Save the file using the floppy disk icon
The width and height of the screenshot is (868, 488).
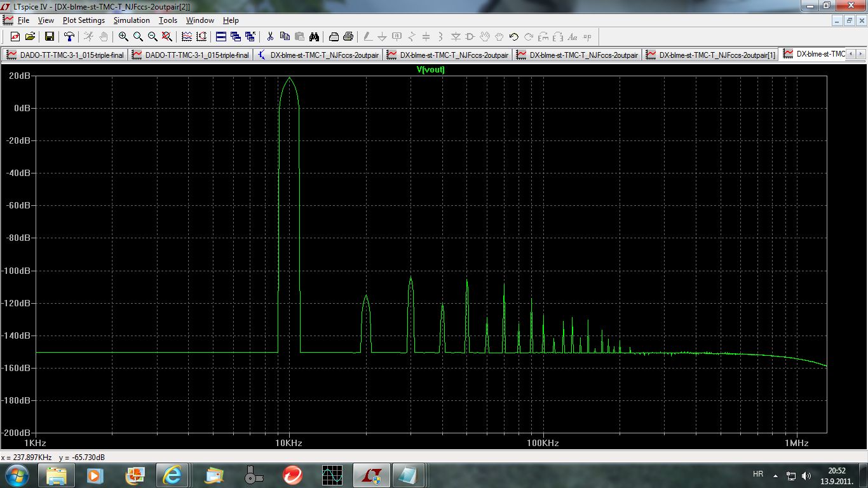50,37
